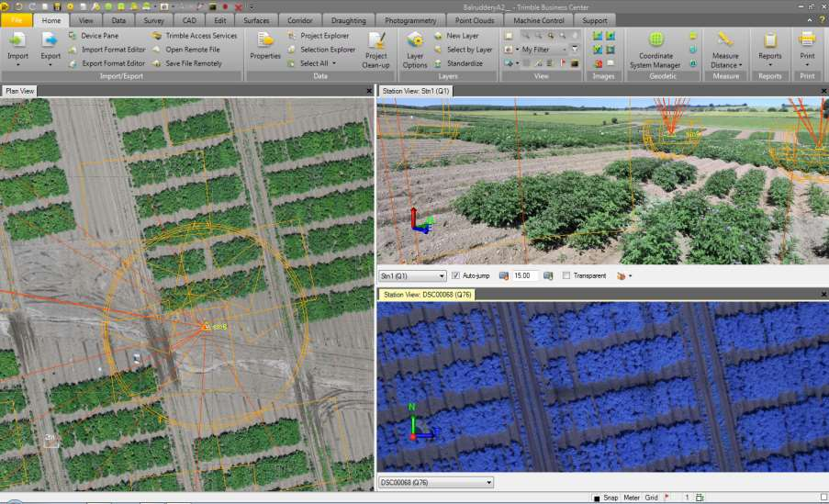Create a New Layer
Viewport: 829px width, 504px height.
(x=456, y=36)
